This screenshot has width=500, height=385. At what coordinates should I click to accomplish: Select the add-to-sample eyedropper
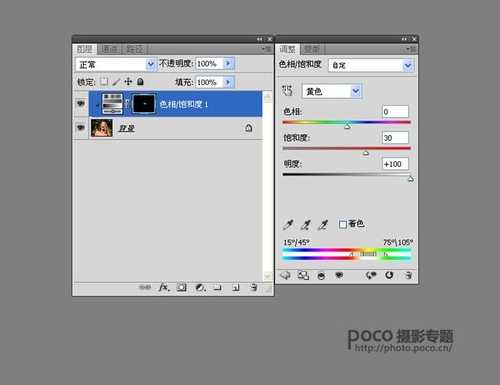point(305,225)
